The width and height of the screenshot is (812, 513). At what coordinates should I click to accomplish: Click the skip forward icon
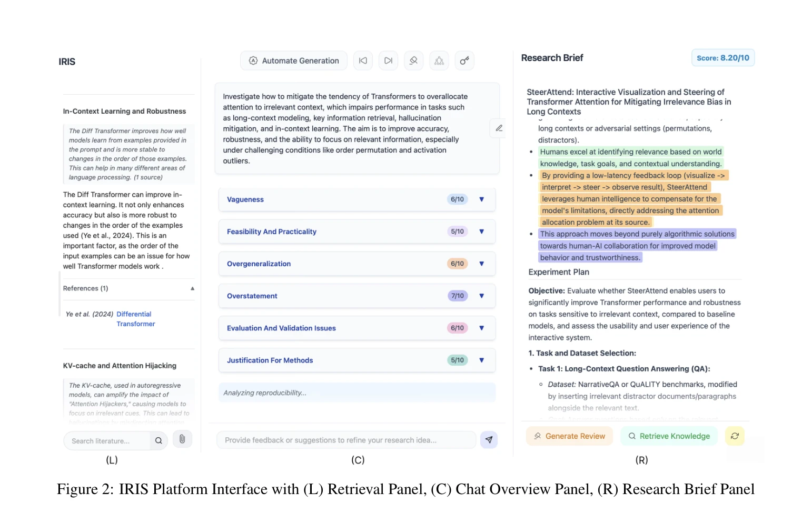tap(389, 61)
